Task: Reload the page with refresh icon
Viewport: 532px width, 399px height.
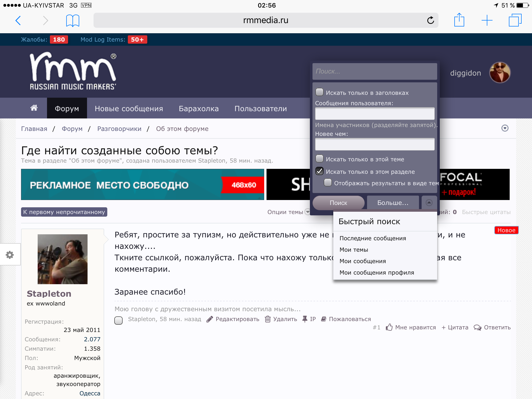Action: [430, 20]
